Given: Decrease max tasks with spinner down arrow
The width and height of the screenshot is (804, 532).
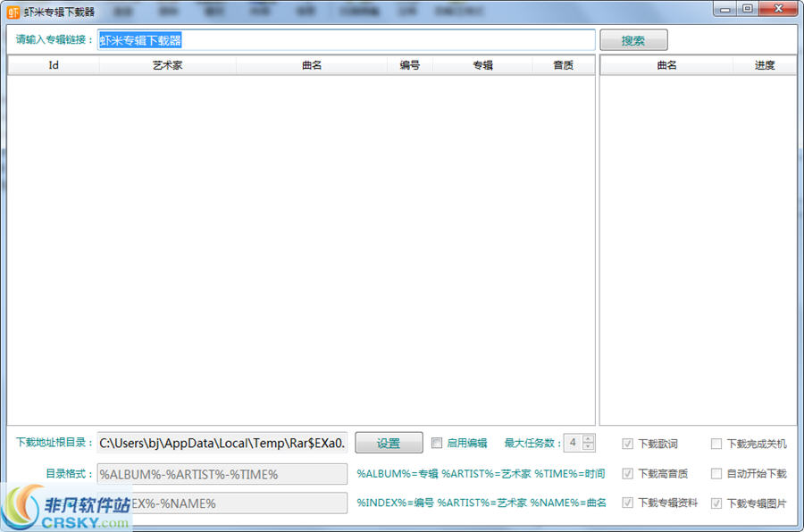Looking at the screenshot, I should 589,447.
